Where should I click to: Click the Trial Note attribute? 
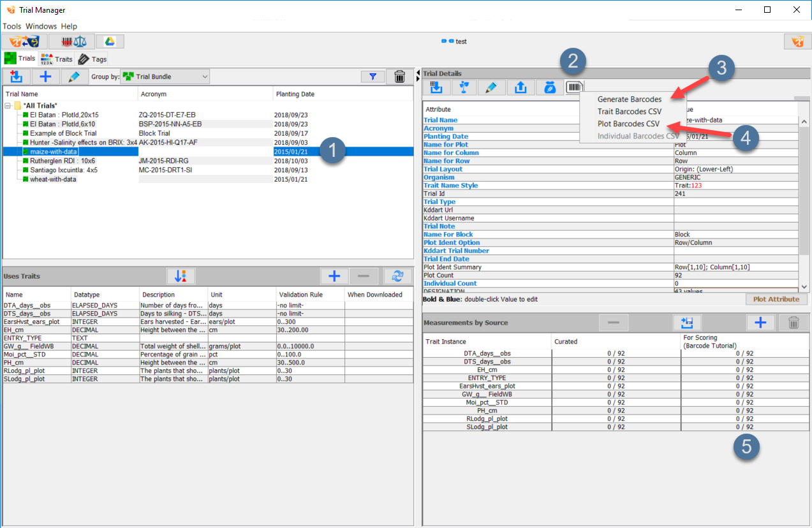pyautogui.click(x=439, y=226)
